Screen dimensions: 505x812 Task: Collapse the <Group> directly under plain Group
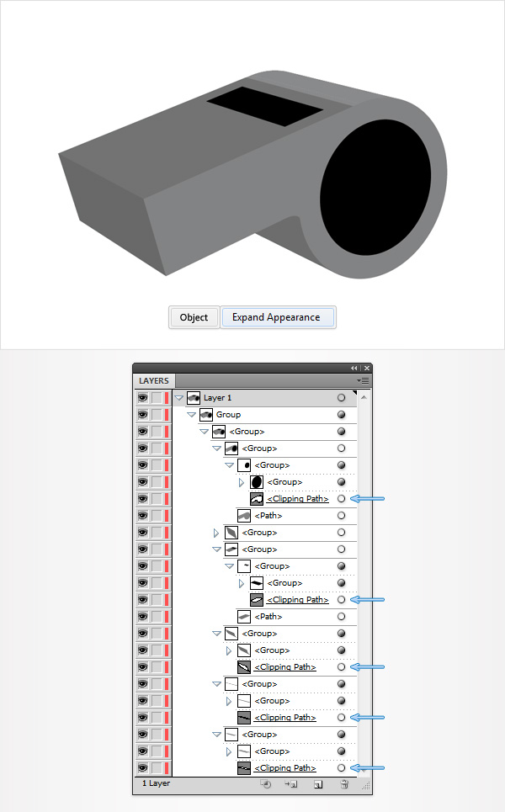tap(204, 432)
